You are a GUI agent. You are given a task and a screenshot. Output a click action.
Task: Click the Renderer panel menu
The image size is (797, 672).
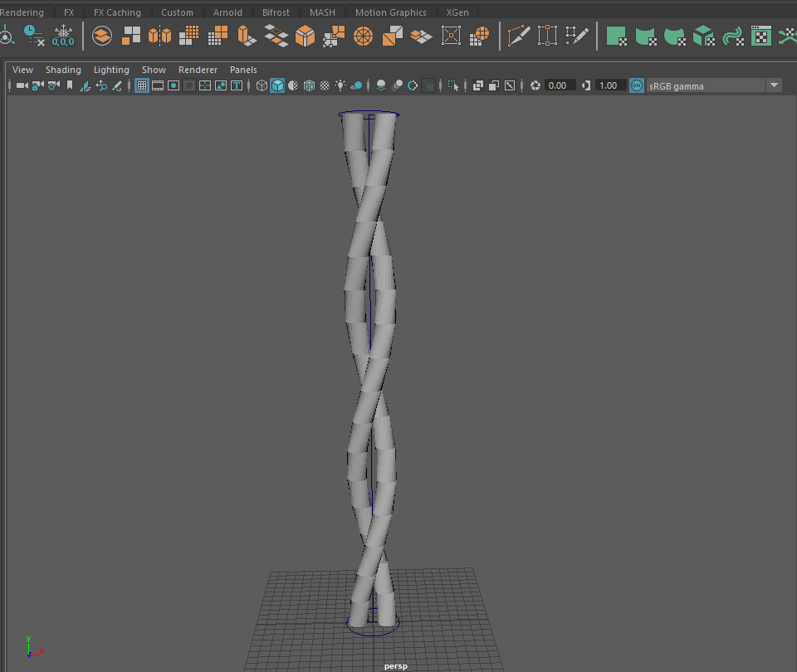(198, 70)
